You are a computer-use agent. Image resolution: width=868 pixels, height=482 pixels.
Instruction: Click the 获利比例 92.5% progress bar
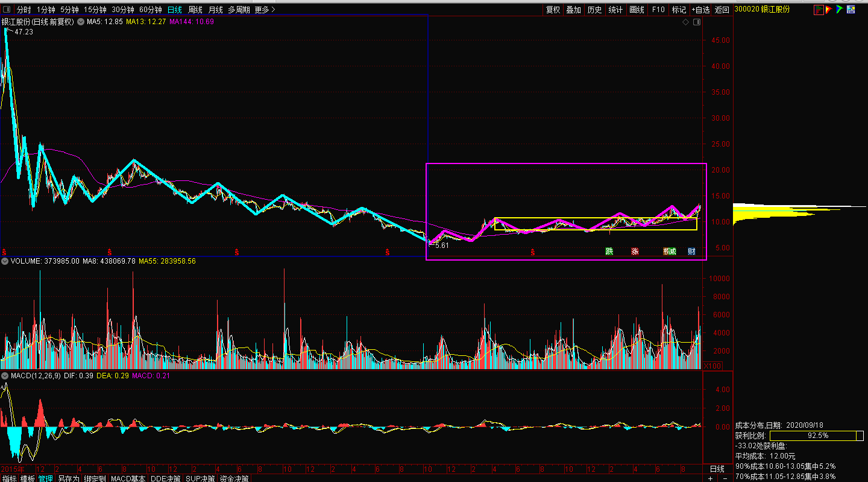click(817, 436)
